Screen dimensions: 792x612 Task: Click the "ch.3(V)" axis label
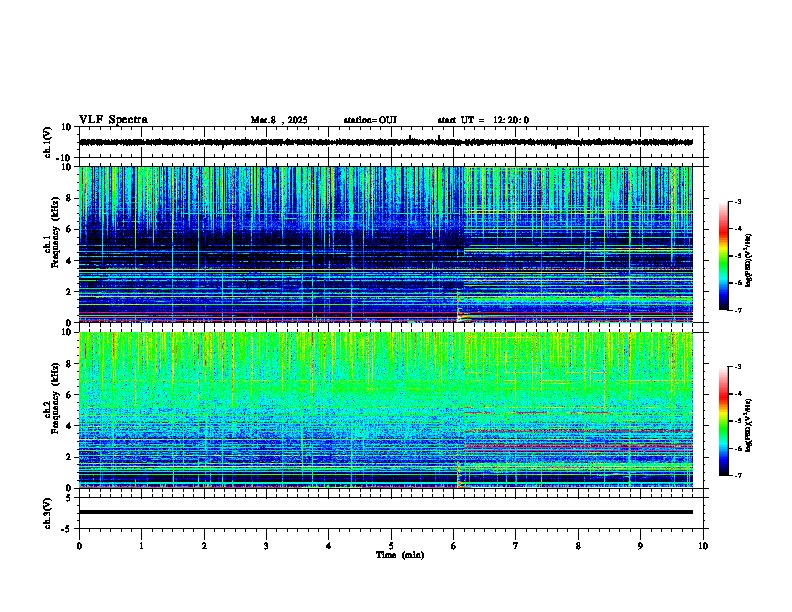[47, 513]
